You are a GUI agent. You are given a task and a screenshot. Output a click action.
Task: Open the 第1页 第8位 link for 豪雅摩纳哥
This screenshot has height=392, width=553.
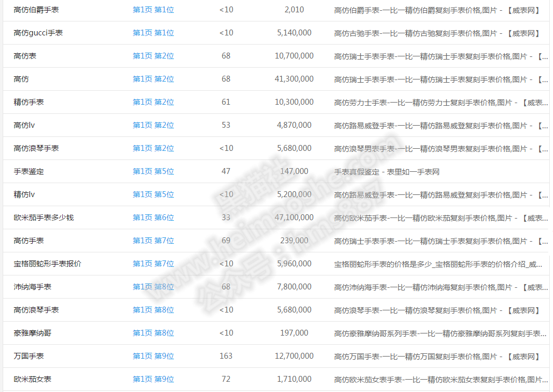click(x=154, y=333)
